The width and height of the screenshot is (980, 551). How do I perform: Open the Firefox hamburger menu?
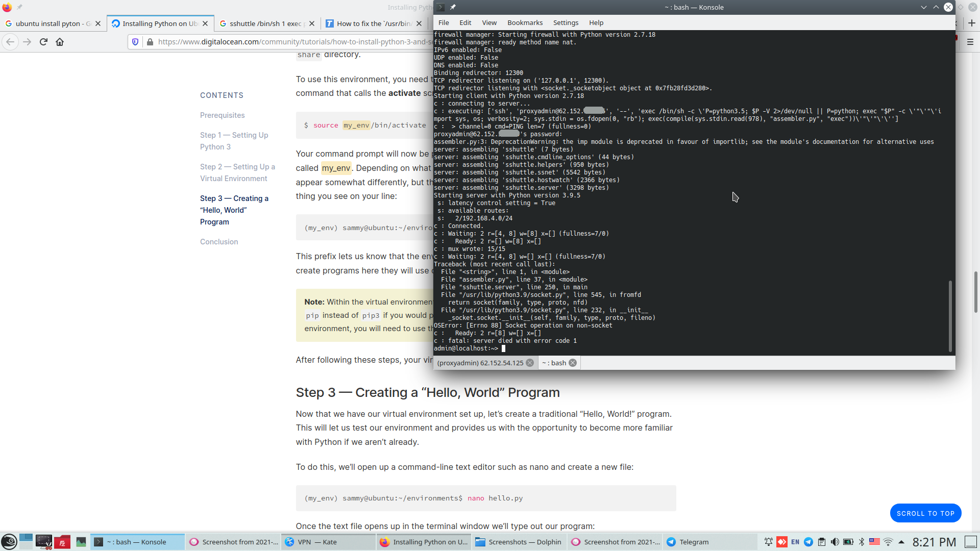click(970, 42)
